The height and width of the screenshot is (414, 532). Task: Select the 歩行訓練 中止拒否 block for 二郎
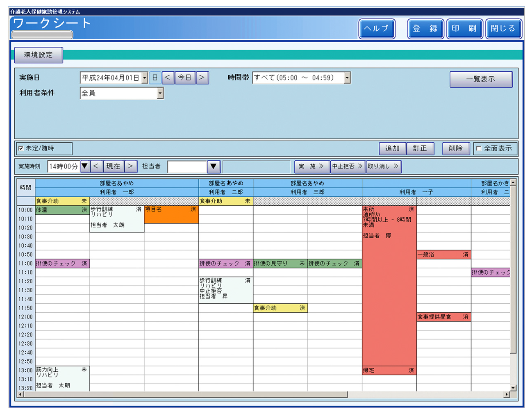pos(225,290)
